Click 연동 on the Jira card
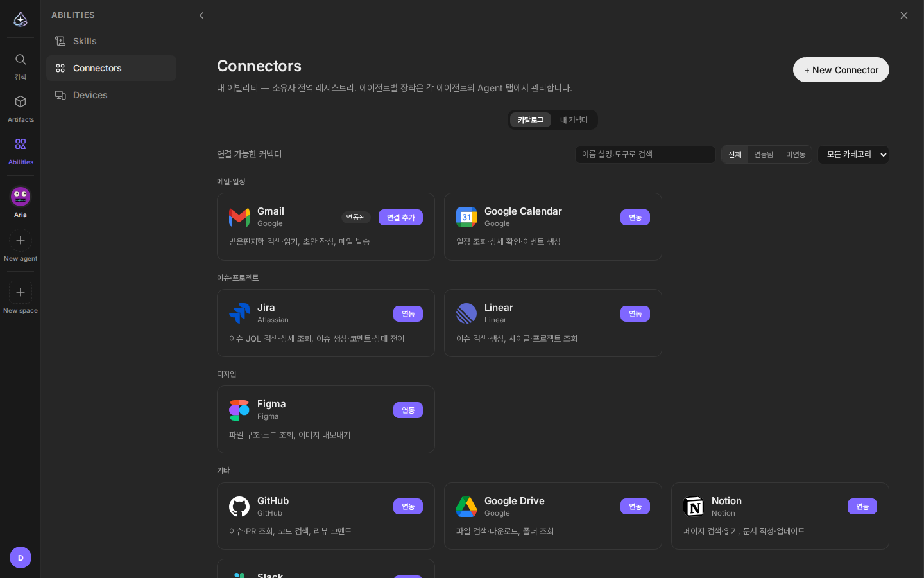 point(408,314)
